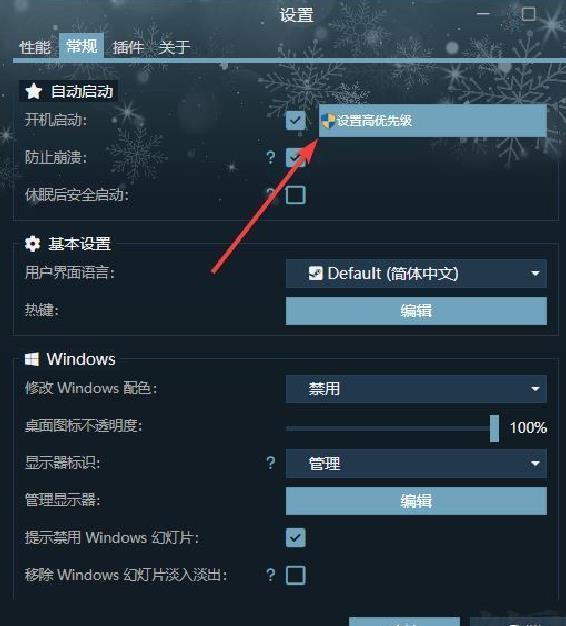Switch to the 性能 tab
566x626 pixels.
tap(35, 48)
